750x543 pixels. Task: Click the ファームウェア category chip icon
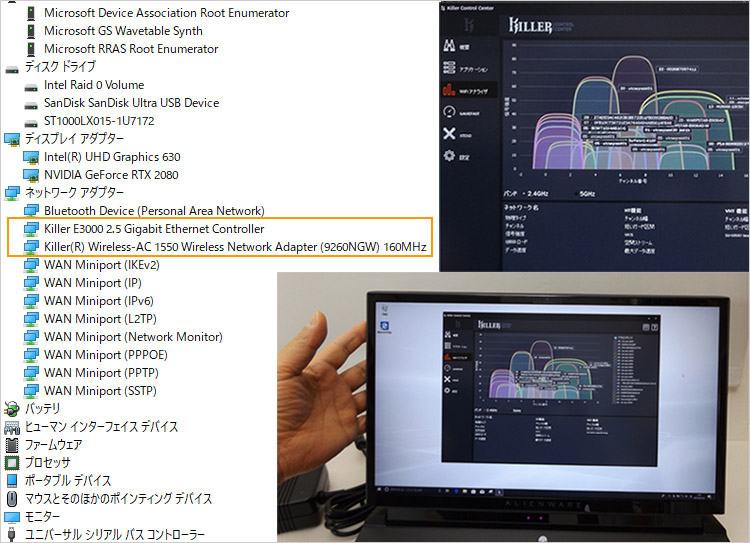(12, 445)
